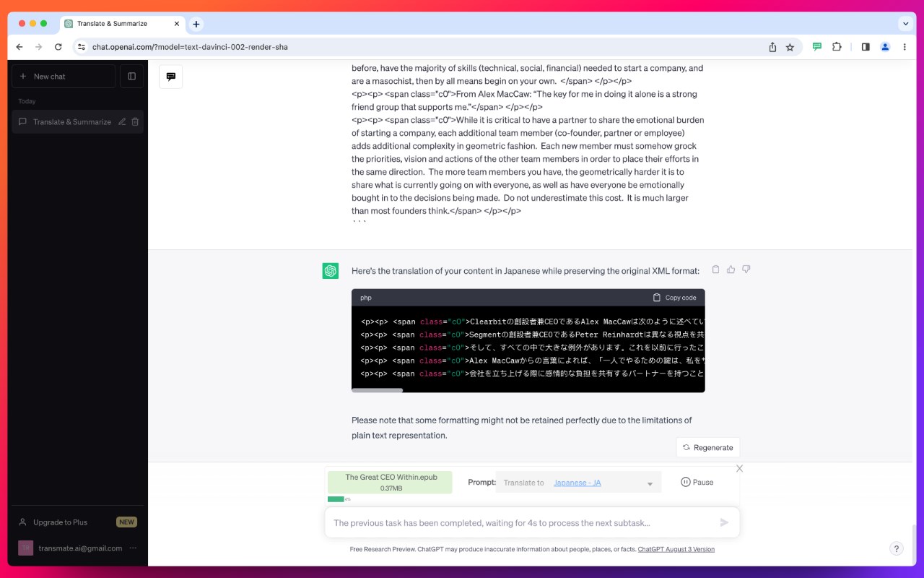Open the Chrome three-dot menu
924x578 pixels.
(905, 47)
